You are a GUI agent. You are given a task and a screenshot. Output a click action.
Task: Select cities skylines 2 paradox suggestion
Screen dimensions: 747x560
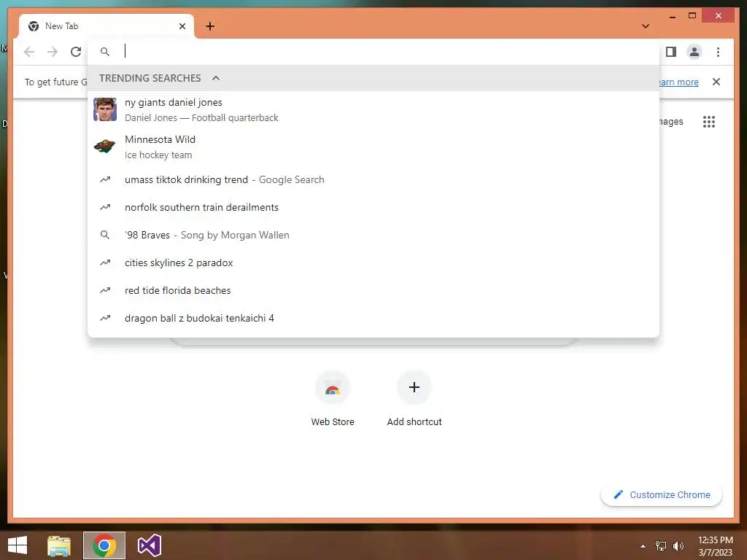point(373,262)
